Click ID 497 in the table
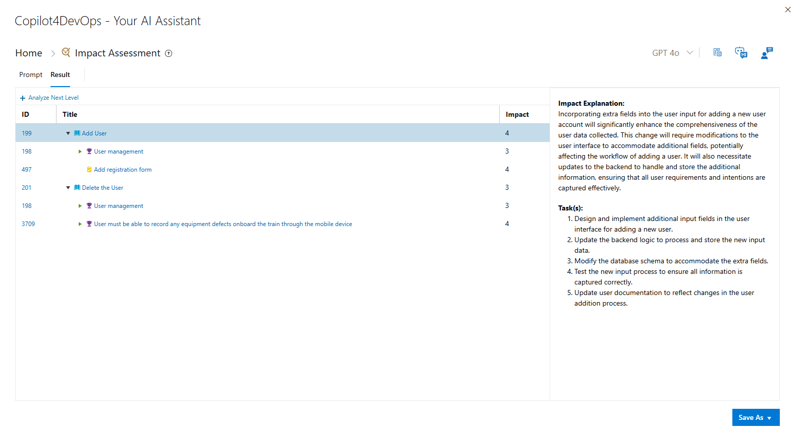The width and height of the screenshot is (802, 433). point(27,169)
